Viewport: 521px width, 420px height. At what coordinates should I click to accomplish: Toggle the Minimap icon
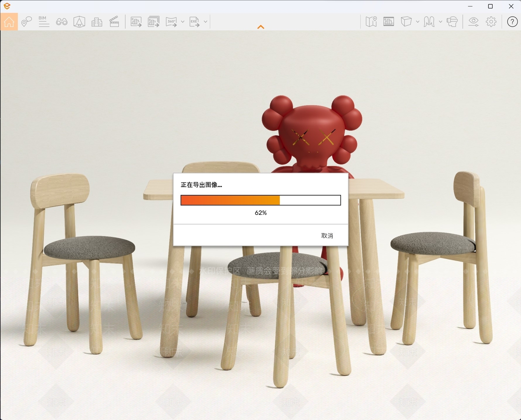point(371,22)
